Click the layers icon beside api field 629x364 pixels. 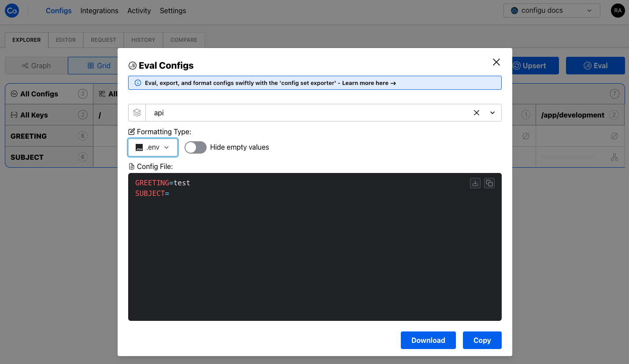(x=137, y=113)
